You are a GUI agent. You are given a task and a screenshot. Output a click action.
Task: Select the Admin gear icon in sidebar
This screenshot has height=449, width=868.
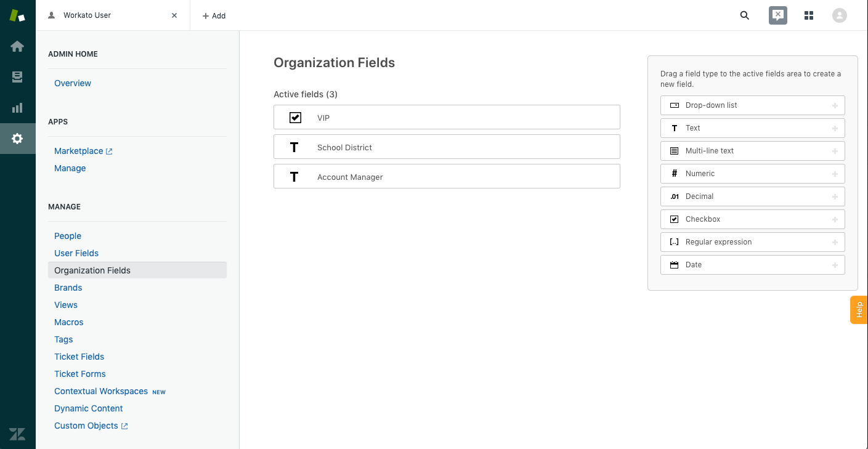(x=17, y=139)
